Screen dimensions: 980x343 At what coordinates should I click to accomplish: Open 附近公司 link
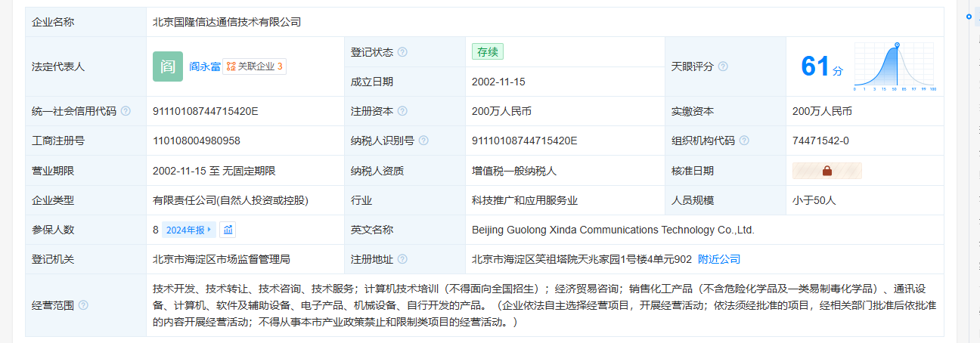[x=719, y=259]
